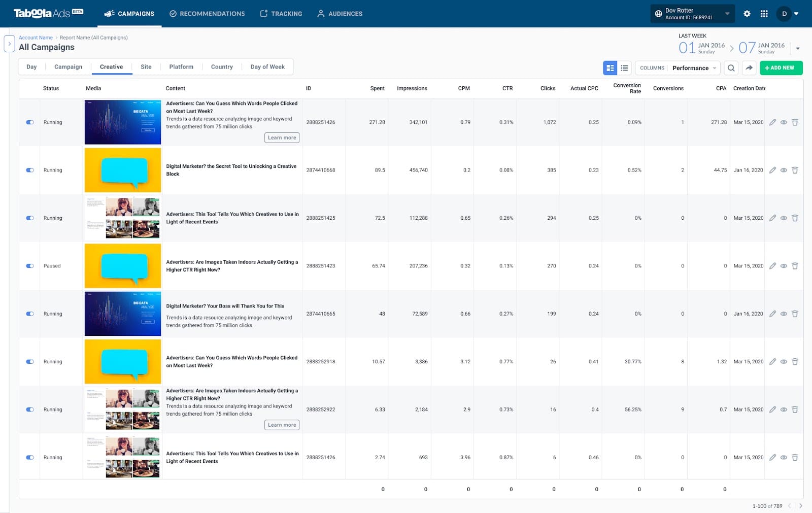This screenshot has height=513, width=812.
Task: Click the Add New button
Action: [781, 68]
